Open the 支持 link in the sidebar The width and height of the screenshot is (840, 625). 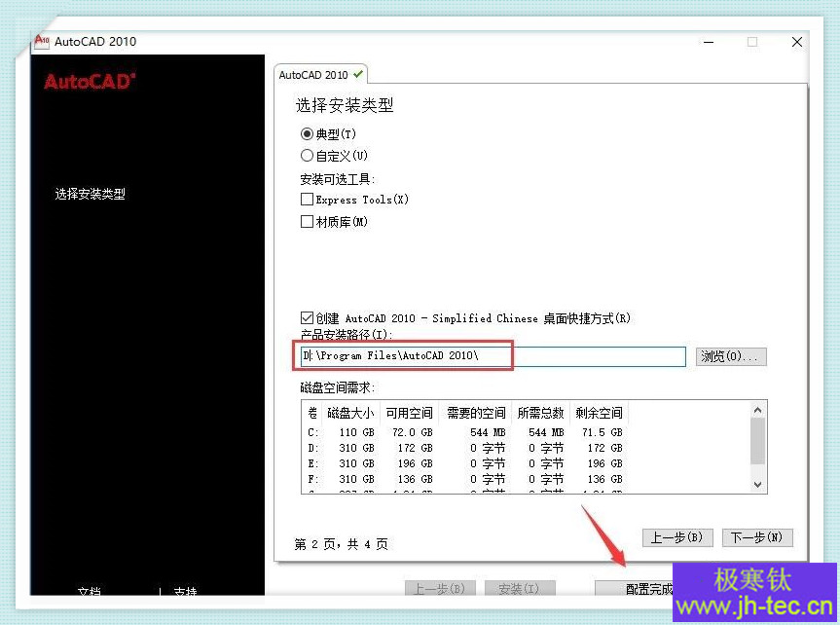click(185, 591)
